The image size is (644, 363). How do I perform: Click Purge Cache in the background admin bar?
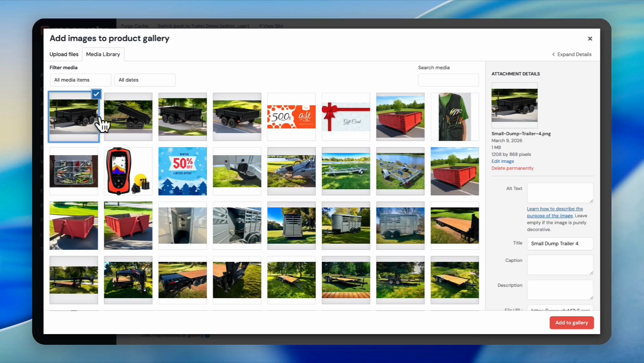[x=135, y=26]
